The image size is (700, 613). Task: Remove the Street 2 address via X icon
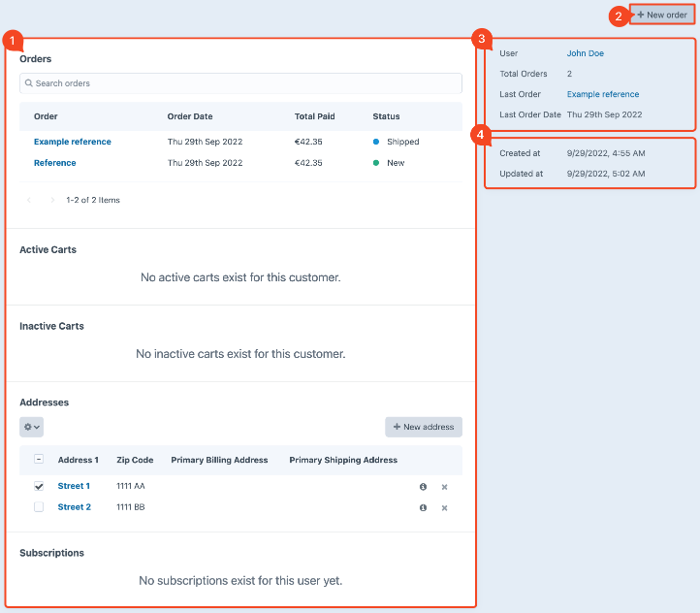click(x=444, y=507)
